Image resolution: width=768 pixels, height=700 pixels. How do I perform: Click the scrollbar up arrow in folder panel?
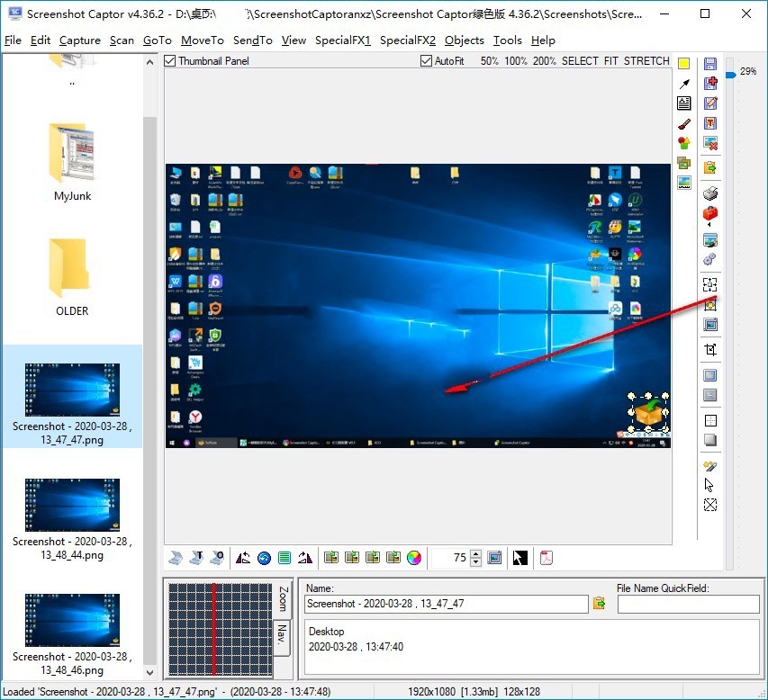[x=150, y=62]
